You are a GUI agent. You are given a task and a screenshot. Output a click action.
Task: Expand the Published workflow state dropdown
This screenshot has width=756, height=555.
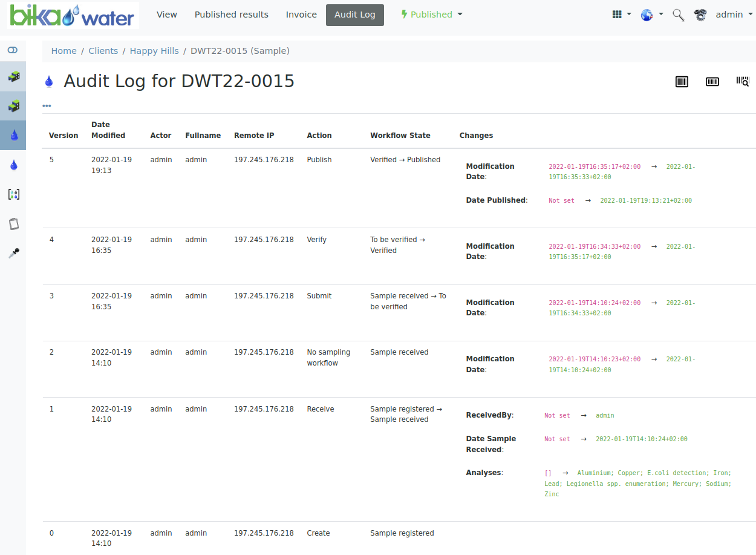click(x=432, y=15)
